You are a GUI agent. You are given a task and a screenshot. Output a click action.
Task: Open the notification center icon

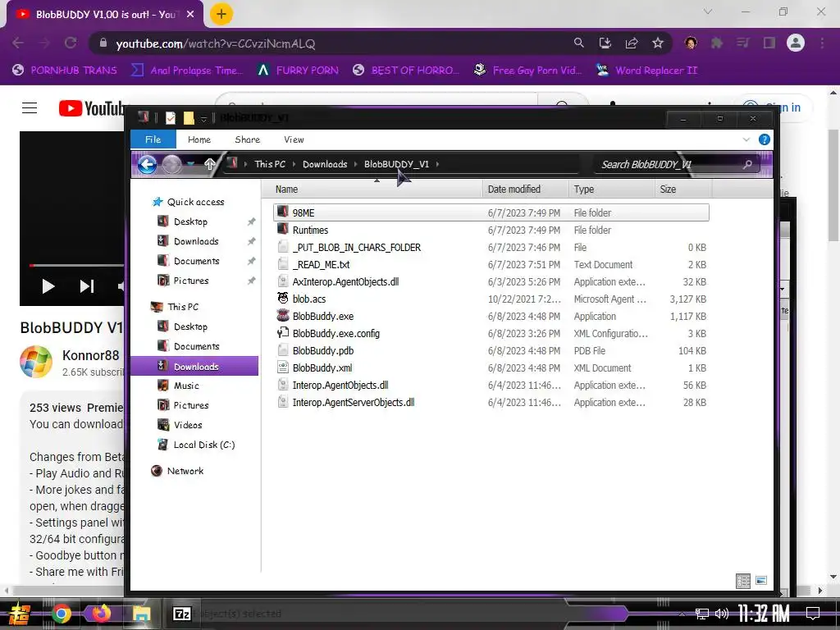[x=813, y=613]
